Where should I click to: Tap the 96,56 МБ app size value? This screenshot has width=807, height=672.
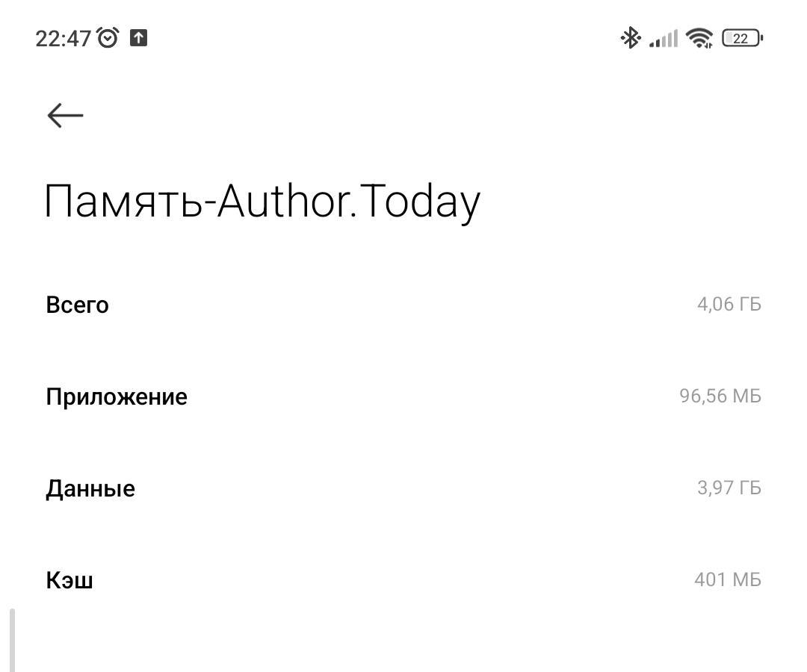[720, 396]
